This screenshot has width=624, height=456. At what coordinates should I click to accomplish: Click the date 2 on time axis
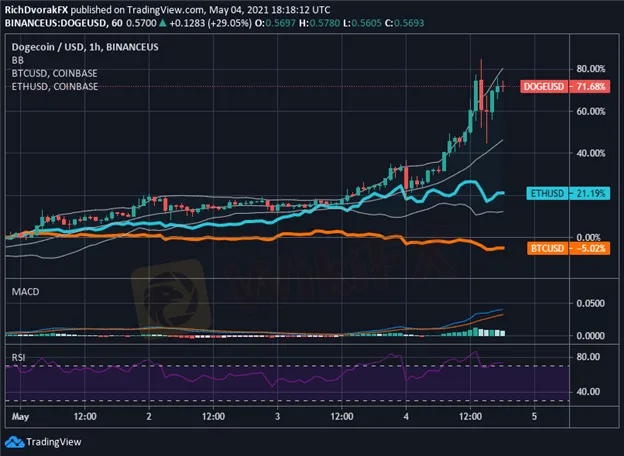coord(149,417)
